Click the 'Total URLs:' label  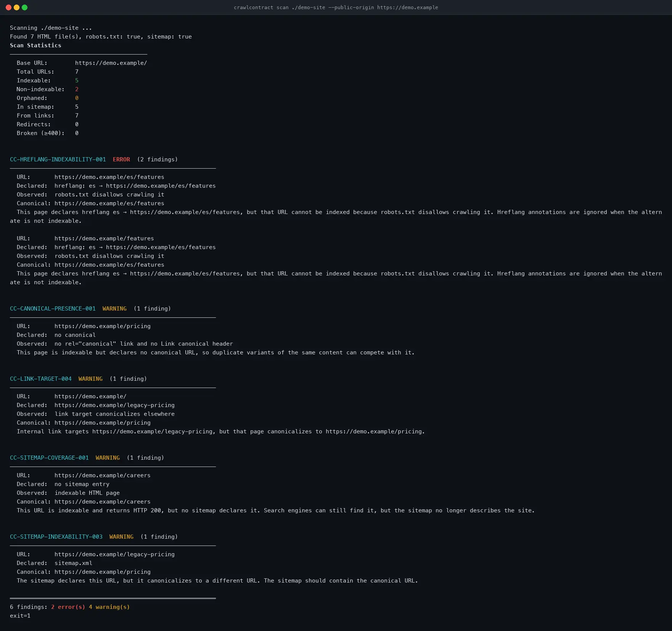35,72
